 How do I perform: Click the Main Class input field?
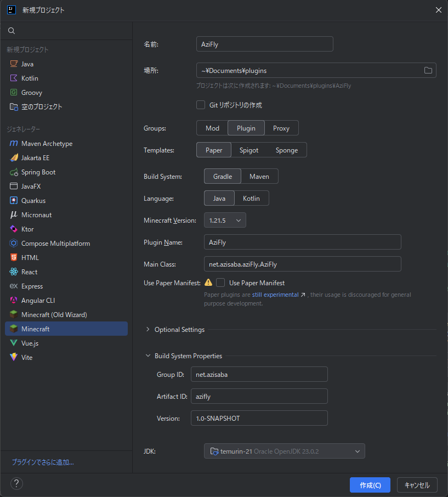pyautogui.click(x=302, y=264)
